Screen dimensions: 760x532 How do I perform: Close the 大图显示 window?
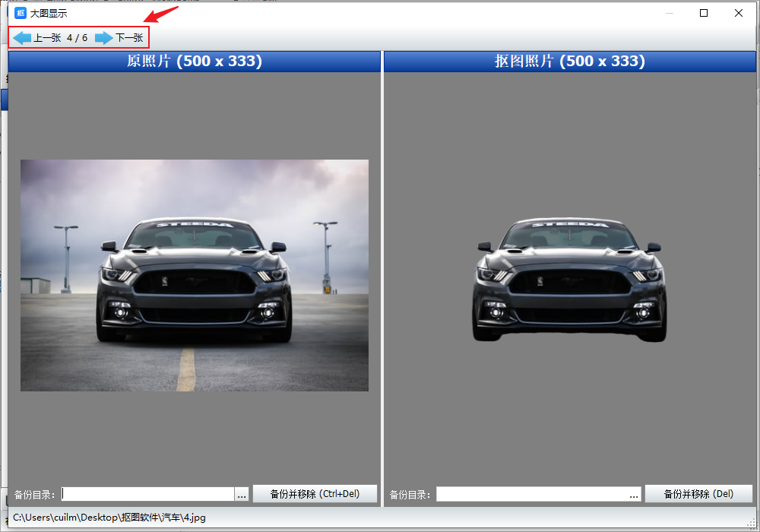click(739, 13)
